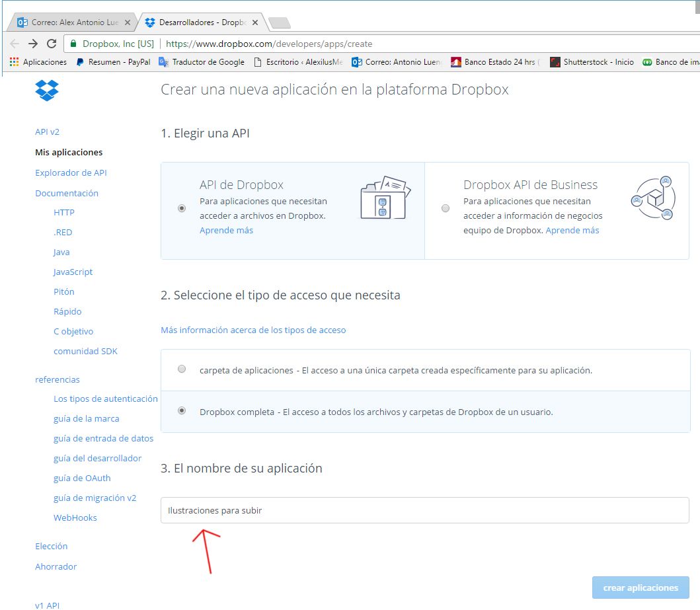Reload the page with the refresh icon
The width and height of the screenshot is (700, 610).
point(52,44)
